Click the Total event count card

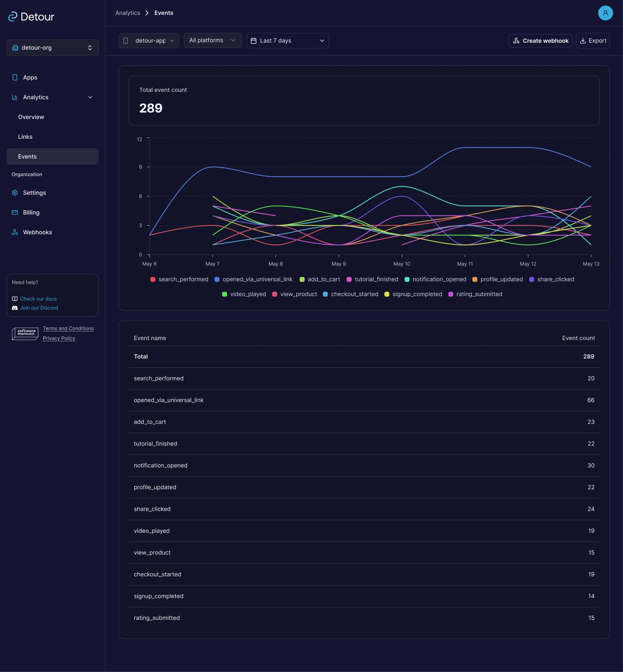click(x=364, y=101)
